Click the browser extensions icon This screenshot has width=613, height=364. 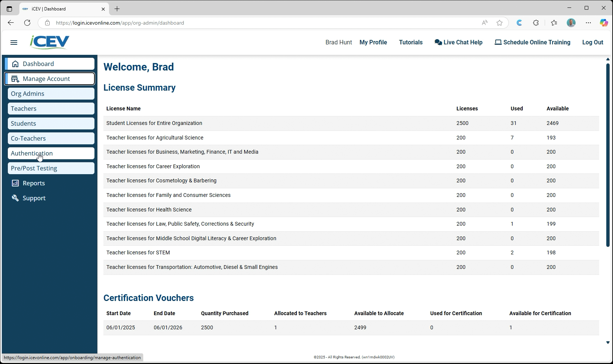coord(536,23)
